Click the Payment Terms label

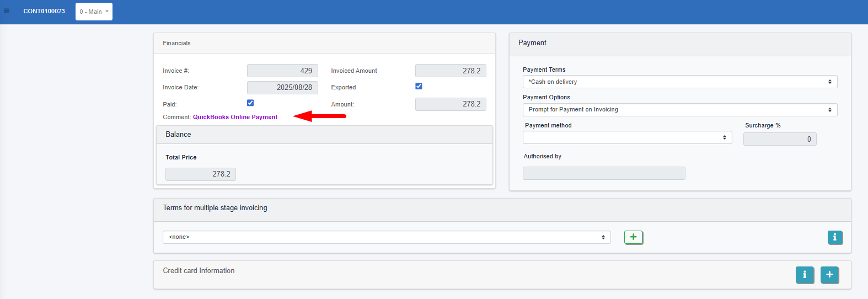tap(544, 70)
